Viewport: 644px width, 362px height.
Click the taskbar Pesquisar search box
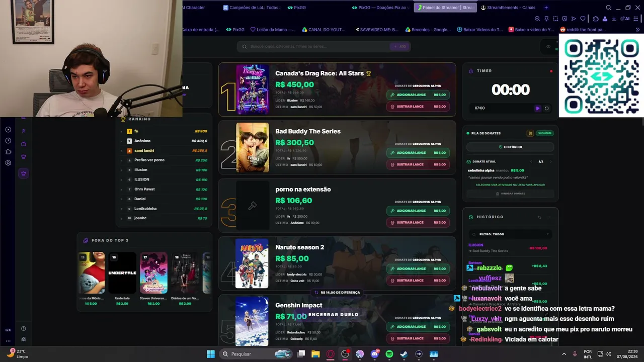pos(256,354)
